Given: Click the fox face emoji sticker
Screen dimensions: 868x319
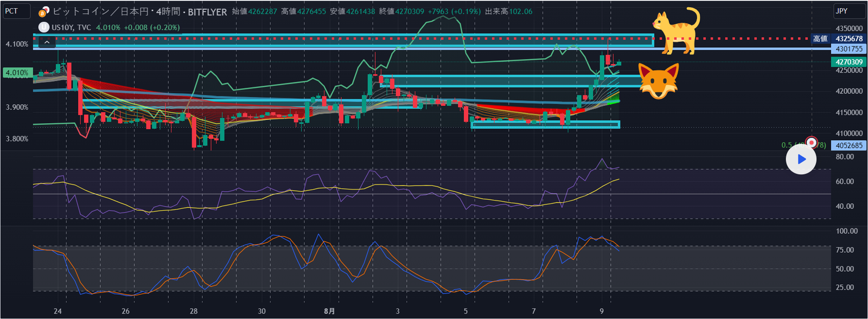Looking at the screenshot, I should point(658,81).
